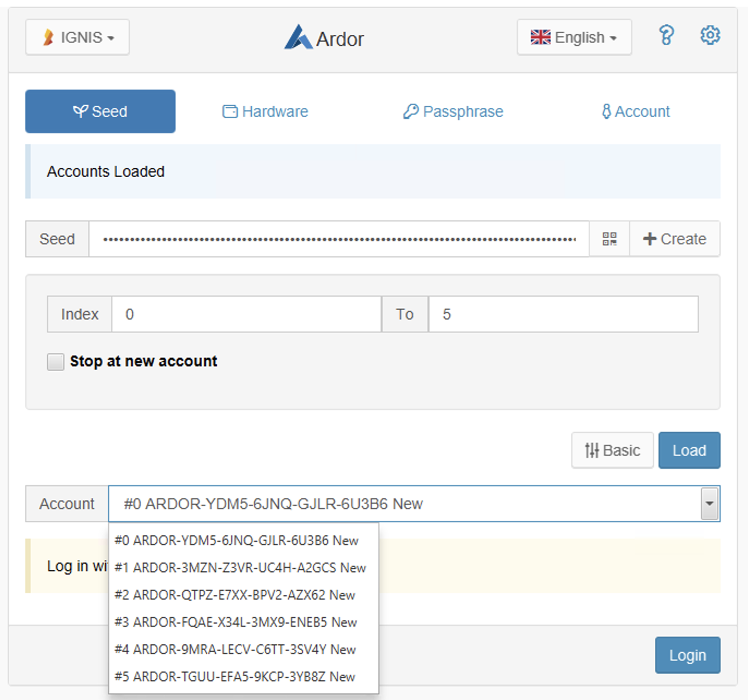This screenshot has height=700, width=748.
Task: Click the QR code scan icon
Action: 609,239
